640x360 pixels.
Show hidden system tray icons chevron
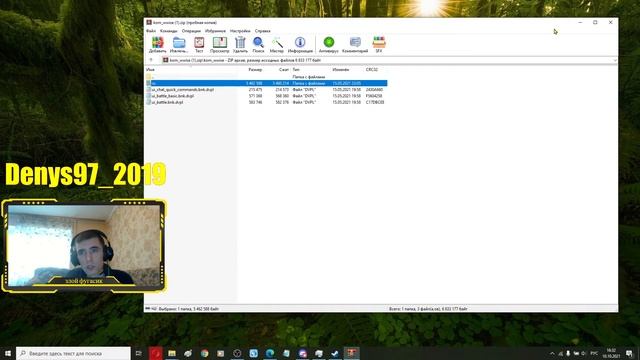(x=552, y=353)
